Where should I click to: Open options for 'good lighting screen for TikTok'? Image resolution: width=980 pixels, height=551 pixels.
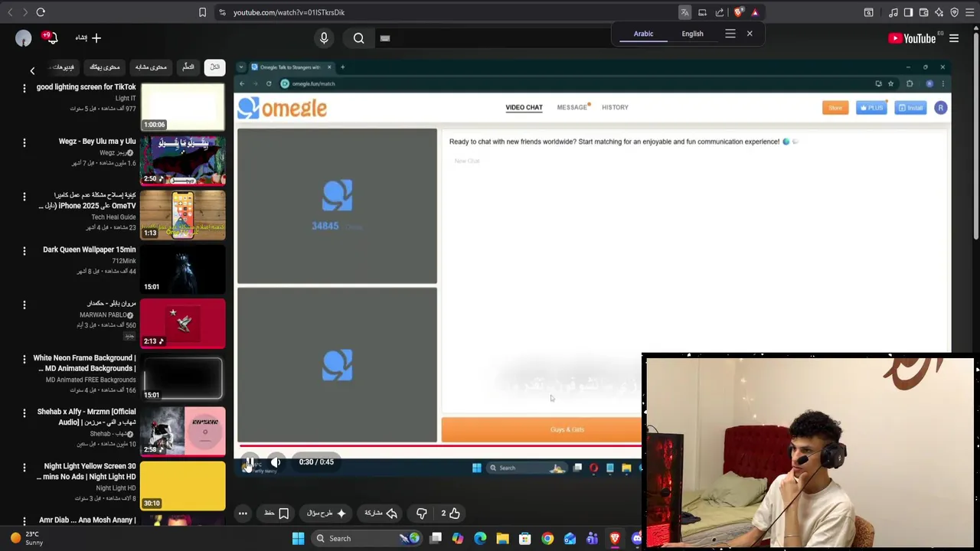(24, 89)
